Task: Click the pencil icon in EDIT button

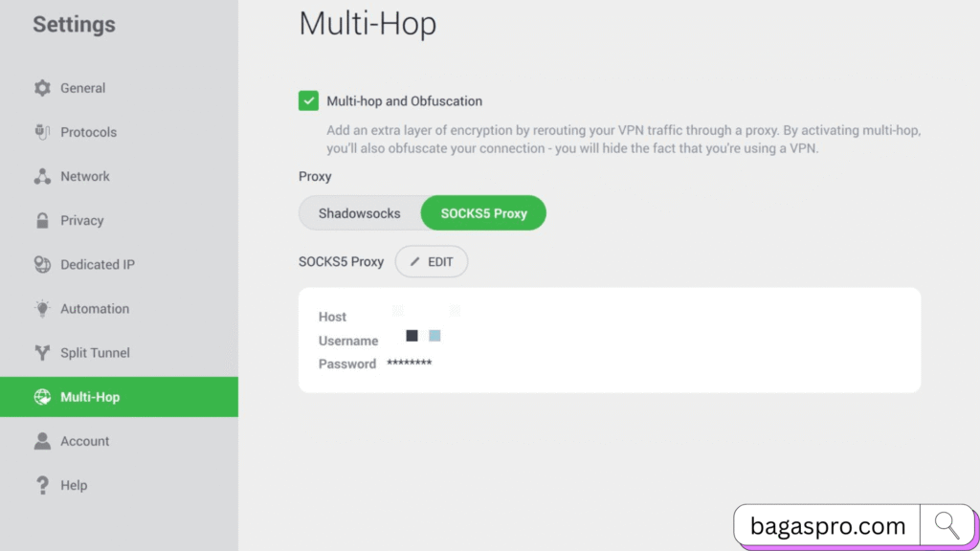Action: pyautogui.click(x=415, y=261)
